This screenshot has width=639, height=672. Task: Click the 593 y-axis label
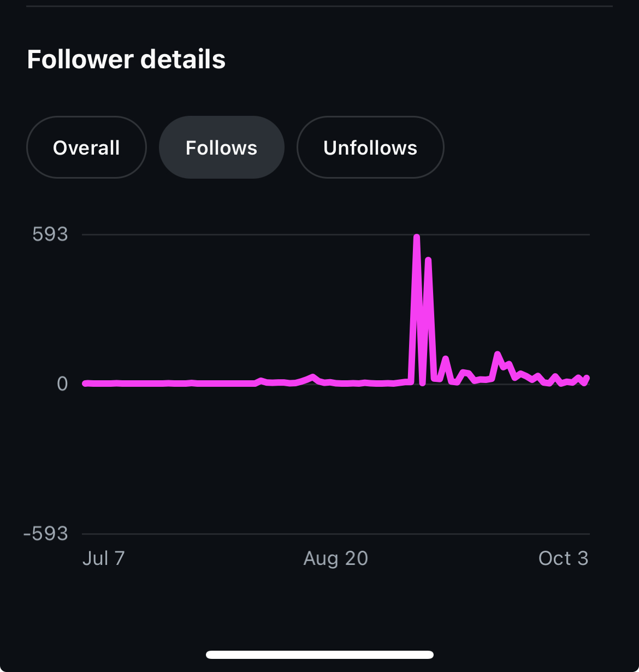tap(50, 234)
